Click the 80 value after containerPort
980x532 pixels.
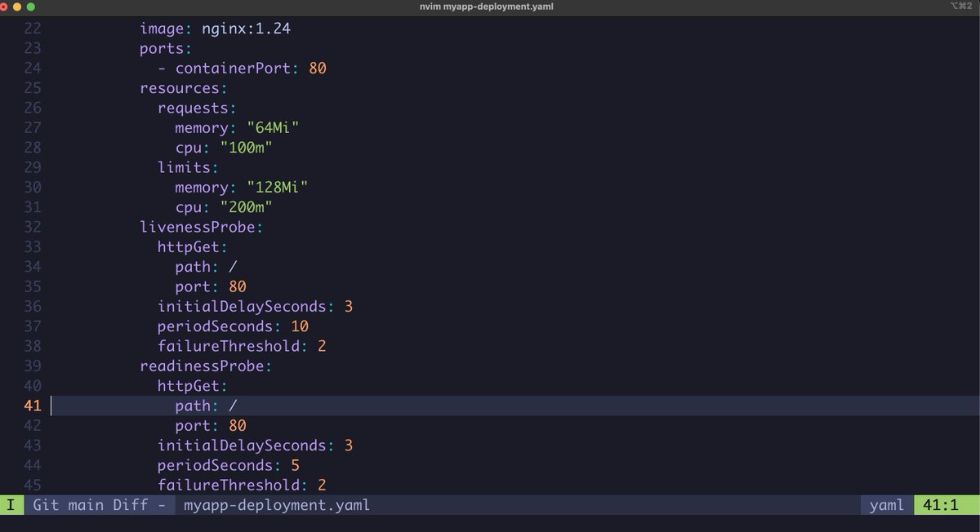pos(318,69)
